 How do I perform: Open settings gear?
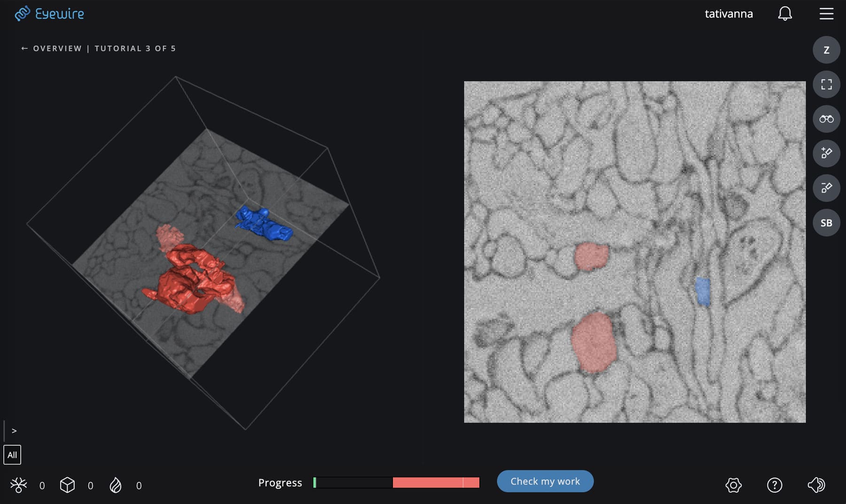coord(733,485)
